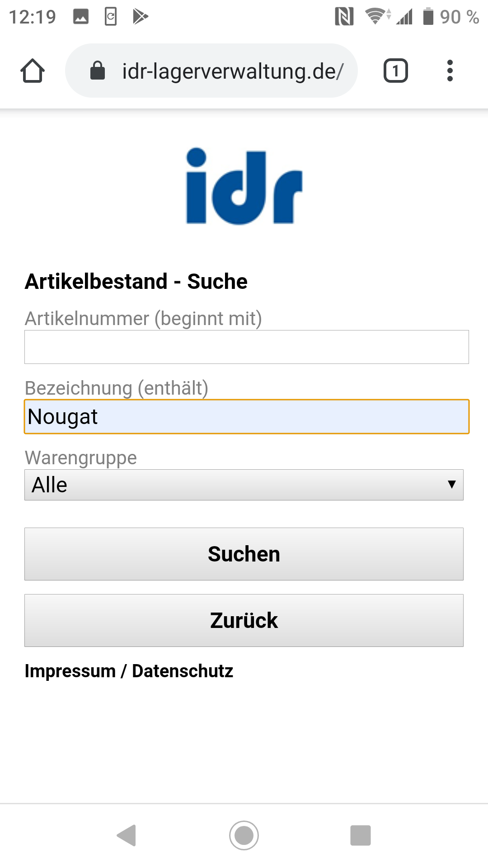Tap the browser home icon
The height and width of the screenshot is (868, 488).
[33, 71]
